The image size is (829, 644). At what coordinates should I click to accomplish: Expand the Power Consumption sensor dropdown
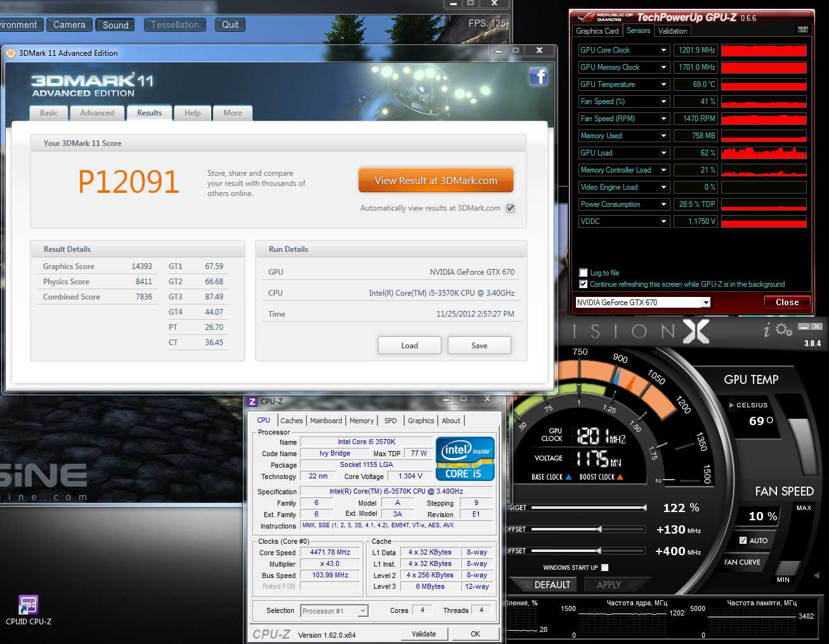(x=663, y=204)
